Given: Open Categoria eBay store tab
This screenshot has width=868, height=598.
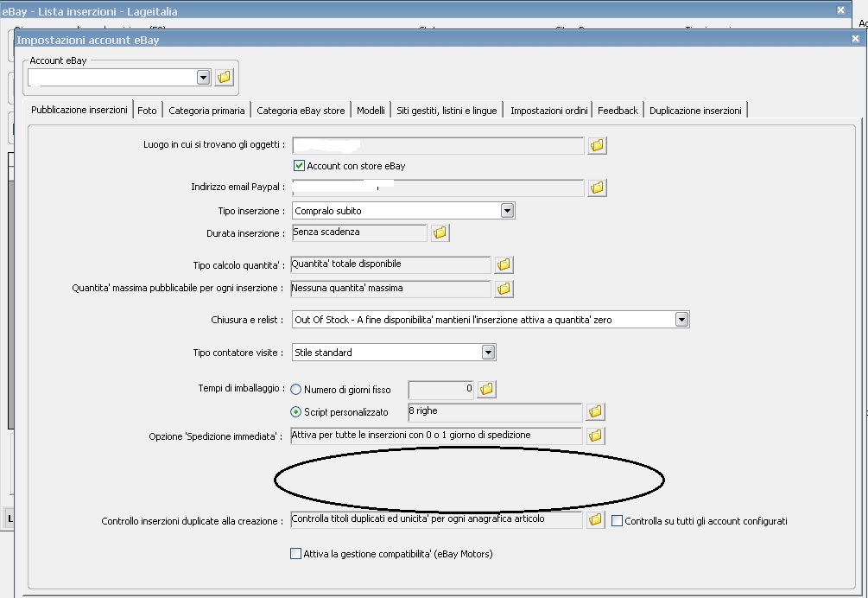Looking at the screenshot, I should point(301,111).
